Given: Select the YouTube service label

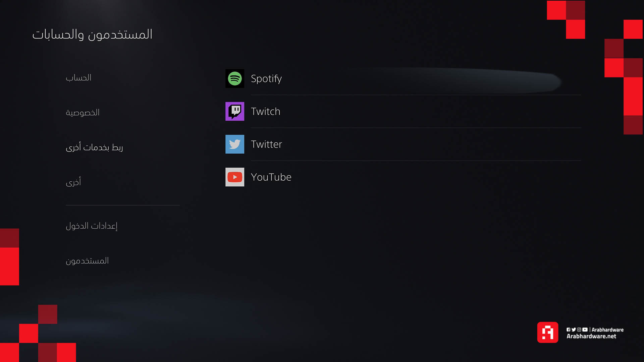Looking at the screenshot, I should pos(271,177).
